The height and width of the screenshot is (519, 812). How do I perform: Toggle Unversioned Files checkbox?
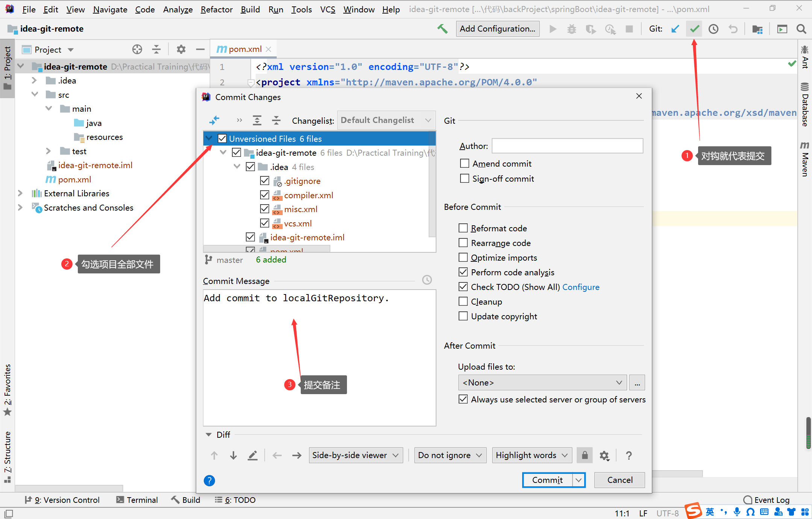tap(223, 138)
